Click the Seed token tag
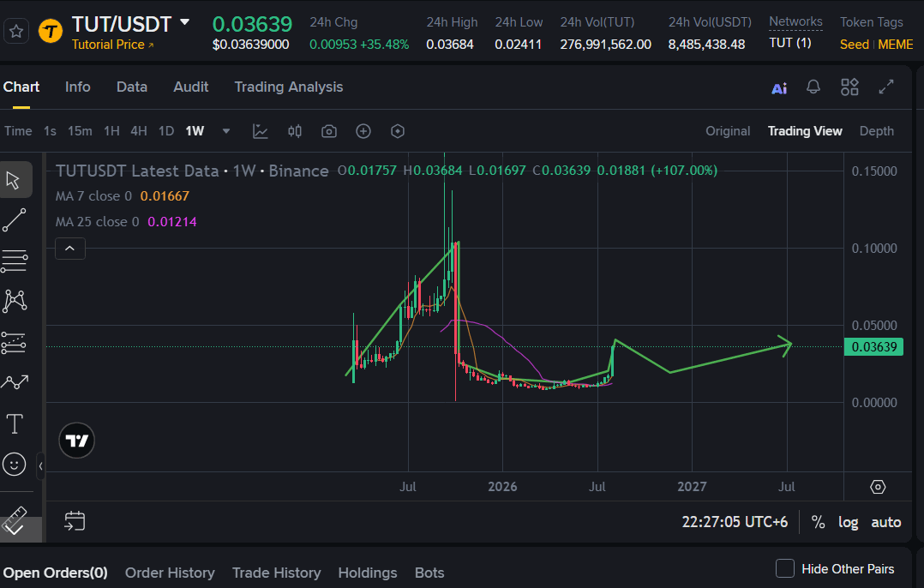Screen dimensions: 924x588 click(854, 45)
